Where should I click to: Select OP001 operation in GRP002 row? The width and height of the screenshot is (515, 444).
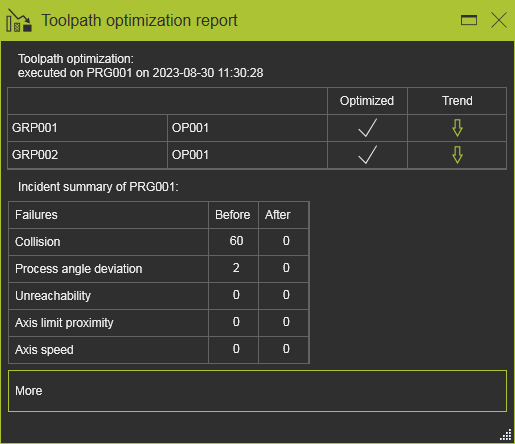(x=247, y=155)
